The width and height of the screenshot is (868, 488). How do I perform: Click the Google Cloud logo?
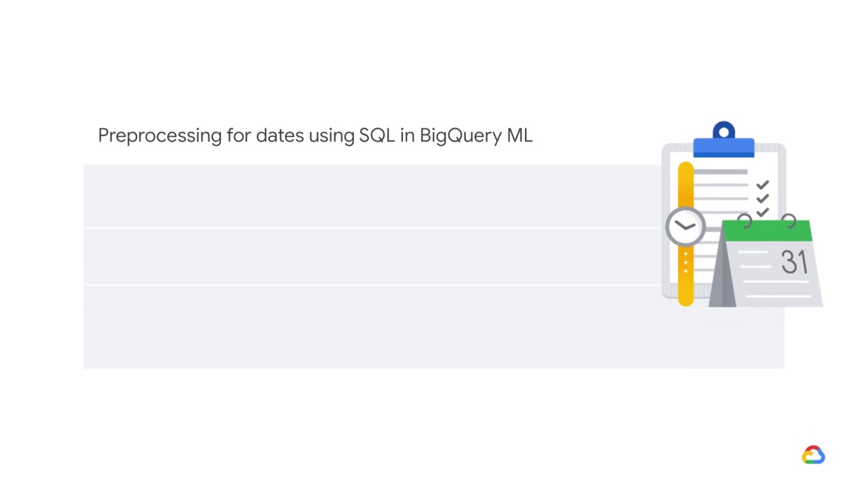(813, 455)
